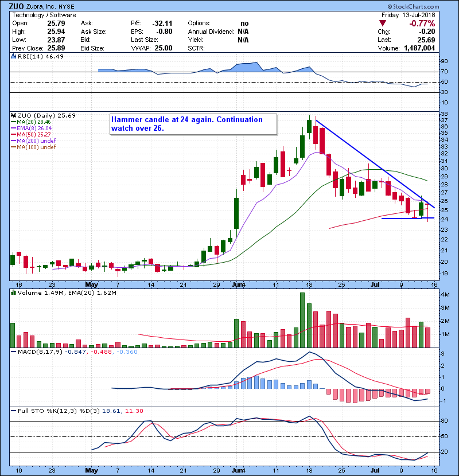Click the -0.77% percent change
Viewport: 459px width, 476px height.
pos(422,24)
